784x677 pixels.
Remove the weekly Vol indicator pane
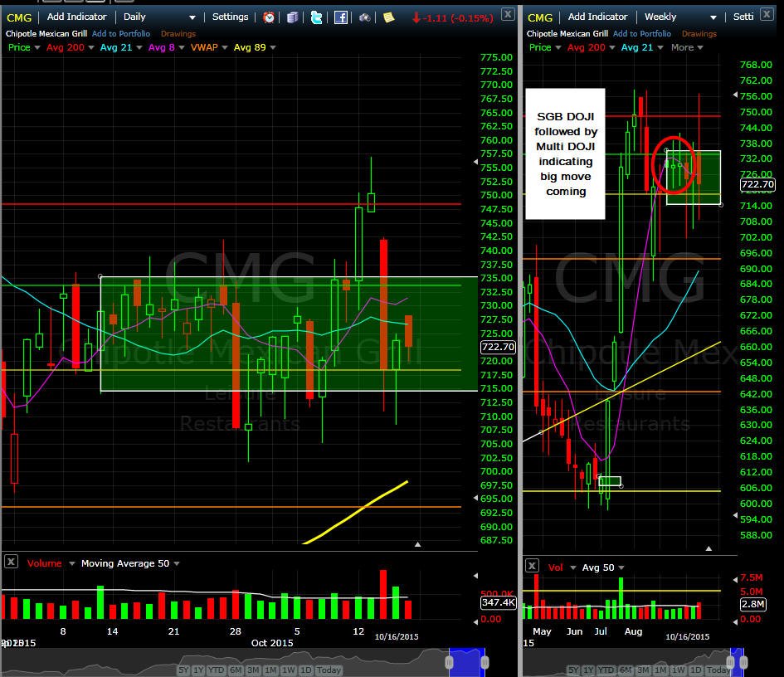tap(532, 566)
